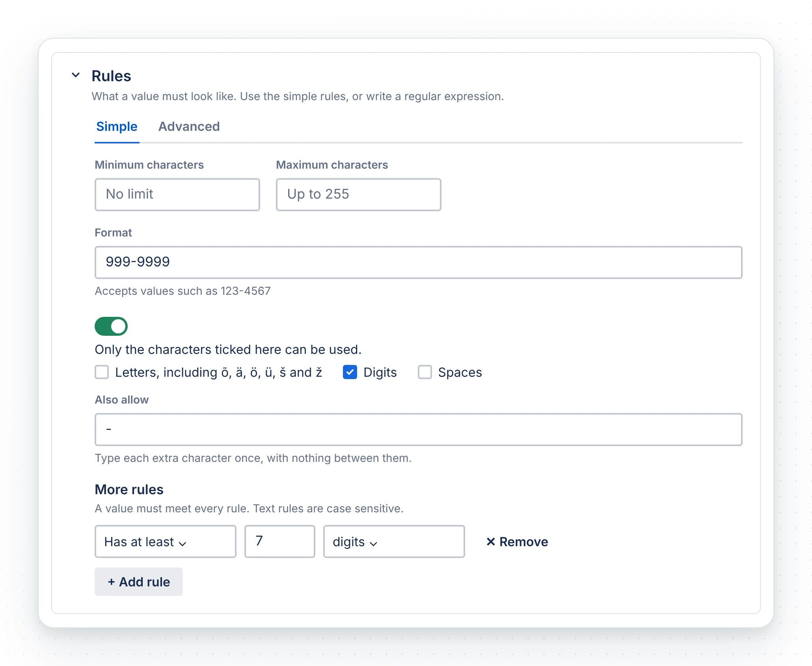
Task: Switch to the Simple tab
Action: 117,127
